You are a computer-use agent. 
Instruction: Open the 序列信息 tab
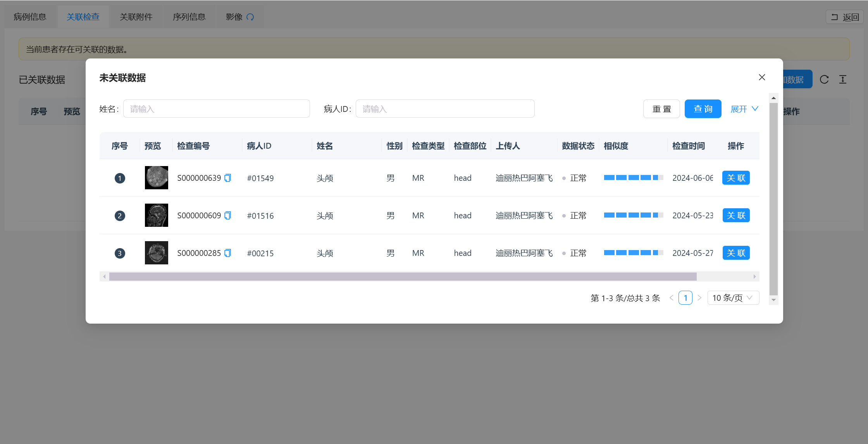[x=189, y=17]
